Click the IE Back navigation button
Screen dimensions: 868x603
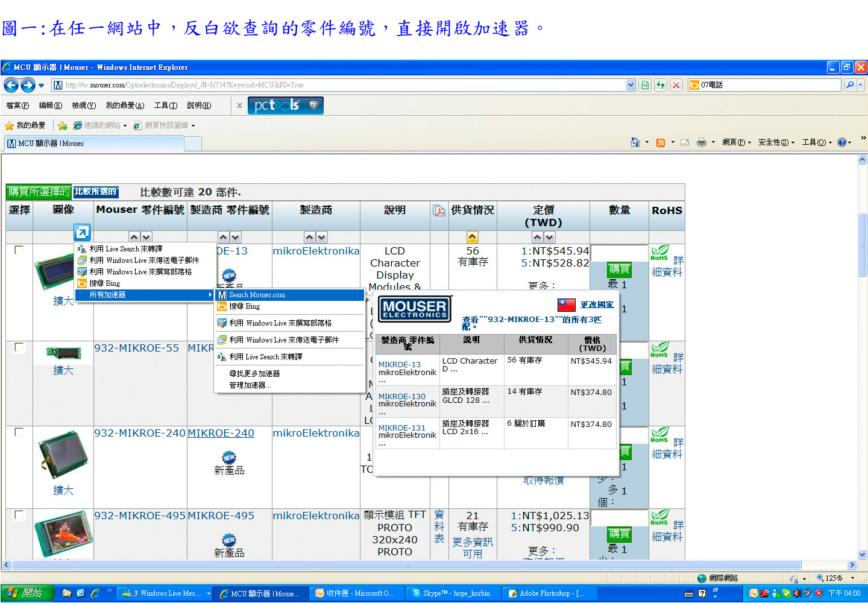(x=11, y=85)
